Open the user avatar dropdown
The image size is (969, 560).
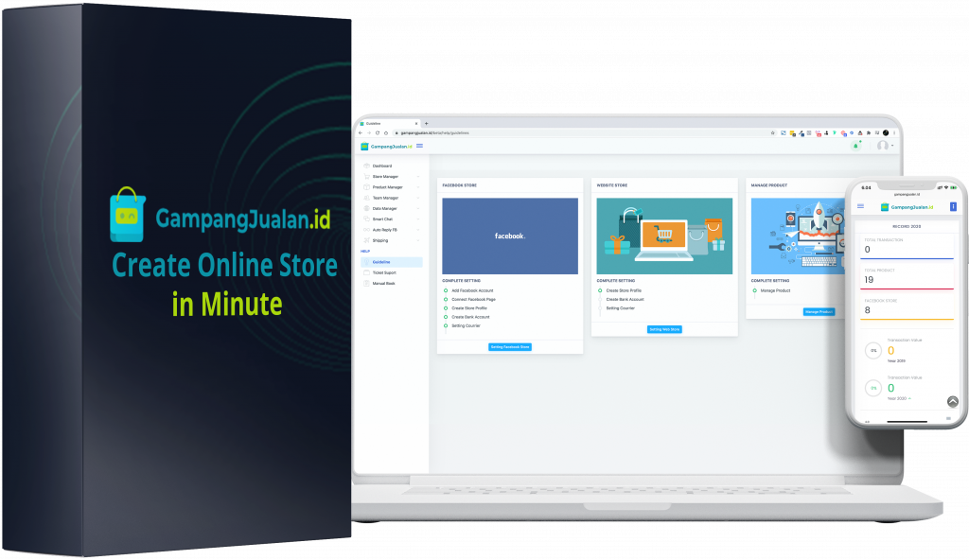(884, 146)
